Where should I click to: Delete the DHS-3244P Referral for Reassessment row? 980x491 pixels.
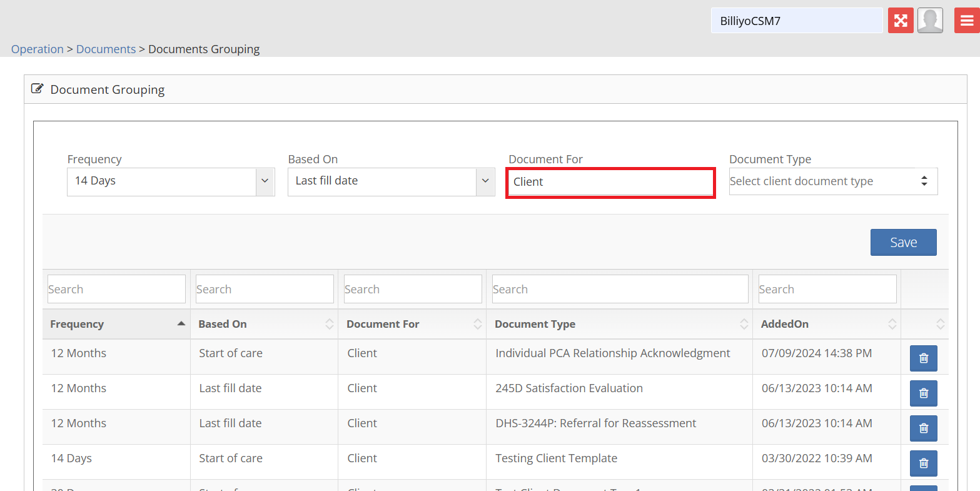click(923, 428)
